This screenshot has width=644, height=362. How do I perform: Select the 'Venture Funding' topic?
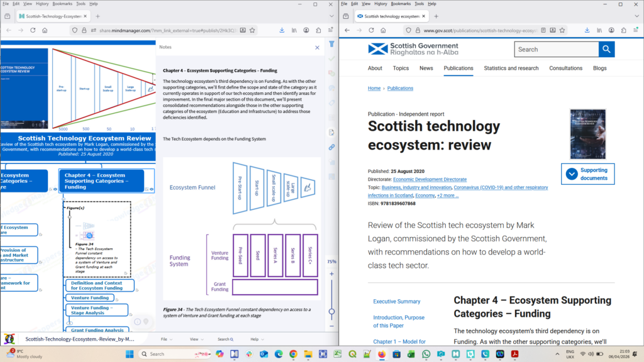click(x=90, y=297)
